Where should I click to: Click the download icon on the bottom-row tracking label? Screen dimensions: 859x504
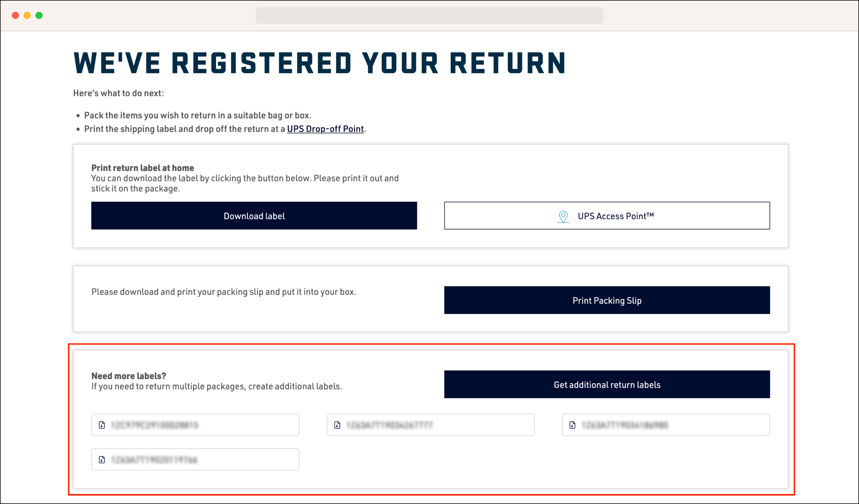(102, 459)
